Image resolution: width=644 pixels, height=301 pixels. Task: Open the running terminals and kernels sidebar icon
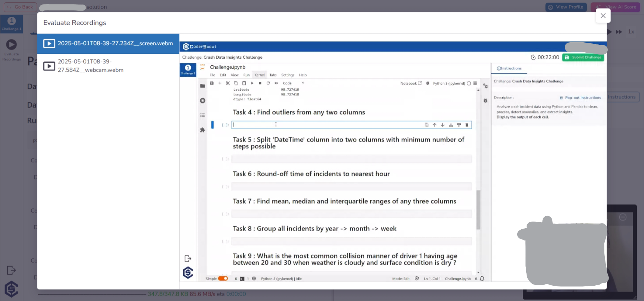(202, 100)
